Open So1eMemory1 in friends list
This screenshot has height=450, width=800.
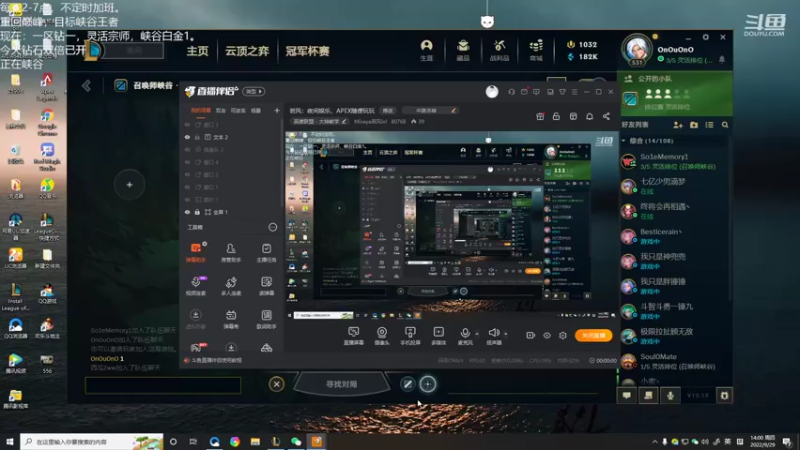(x=673, y=161)
